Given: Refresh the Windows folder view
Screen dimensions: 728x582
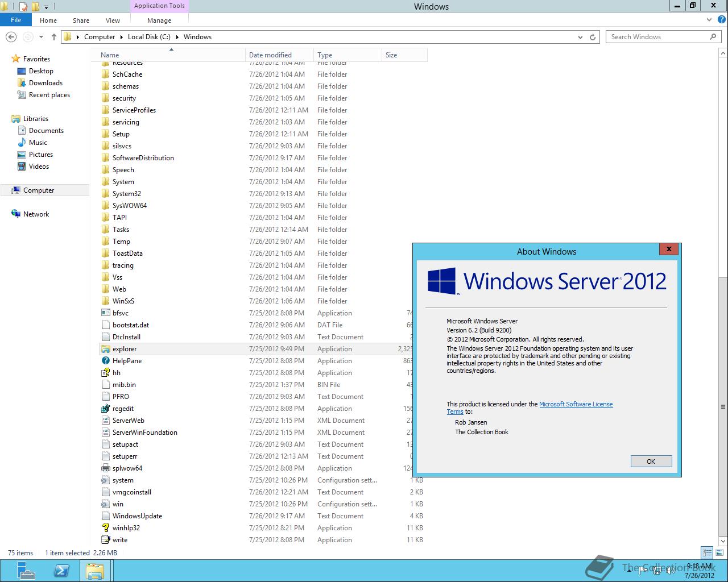Looking at the screenshot, I should pos(593,37).
